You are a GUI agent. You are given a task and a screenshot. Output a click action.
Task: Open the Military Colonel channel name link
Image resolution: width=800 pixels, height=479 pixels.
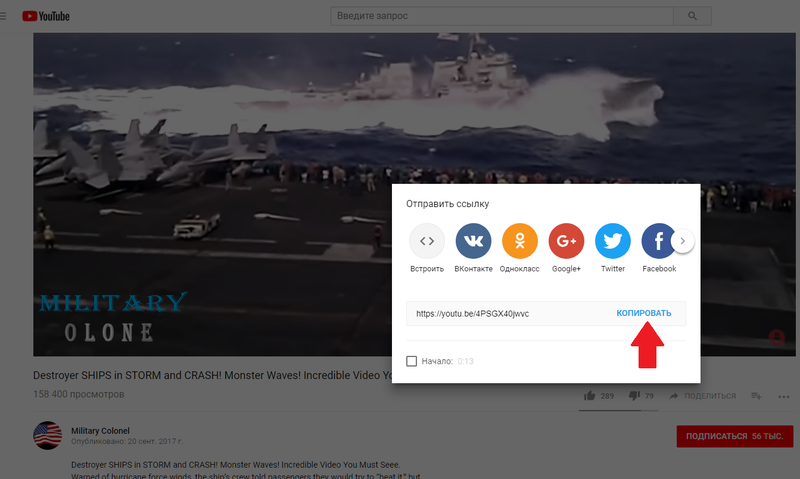(x=100, y=431)
